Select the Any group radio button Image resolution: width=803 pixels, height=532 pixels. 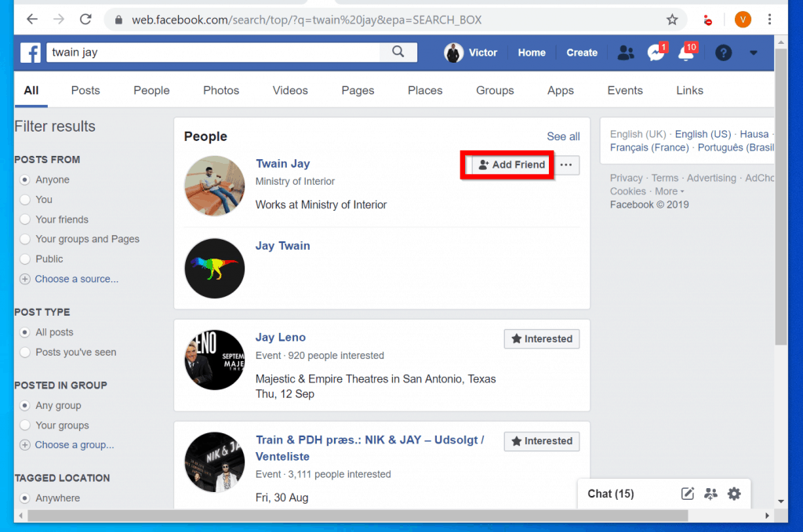(24, 405)
